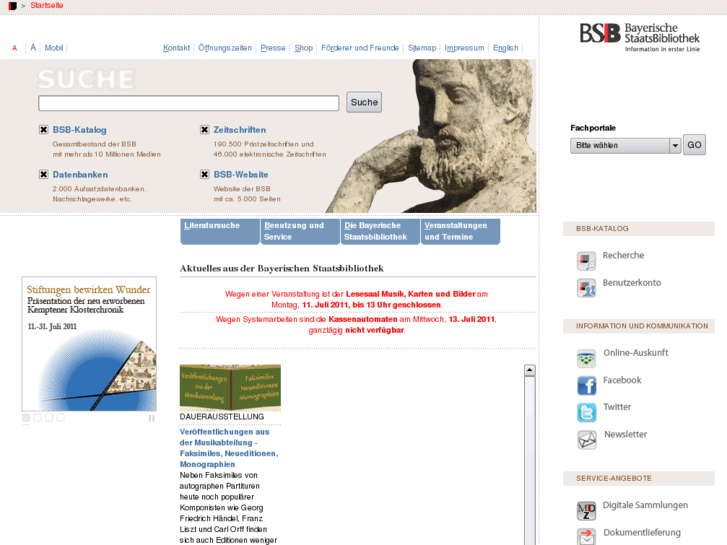Viewport: 727px width, 545px height.
Task: Click the Presse link
Action: click(273, 48)
